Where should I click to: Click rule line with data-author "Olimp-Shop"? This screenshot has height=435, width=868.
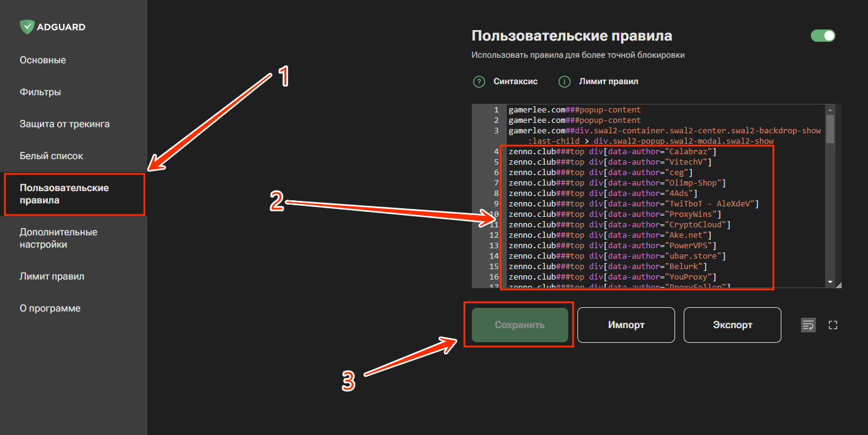(618, 182)
